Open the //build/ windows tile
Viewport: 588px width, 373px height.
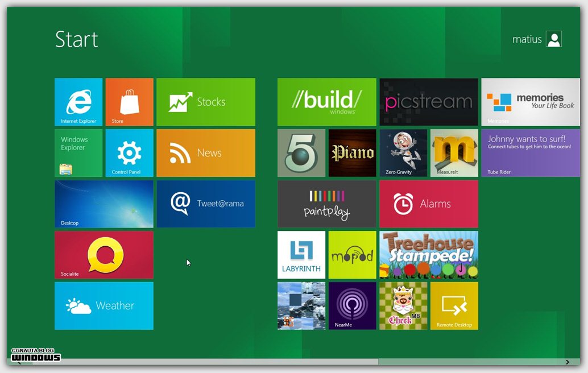327,102
